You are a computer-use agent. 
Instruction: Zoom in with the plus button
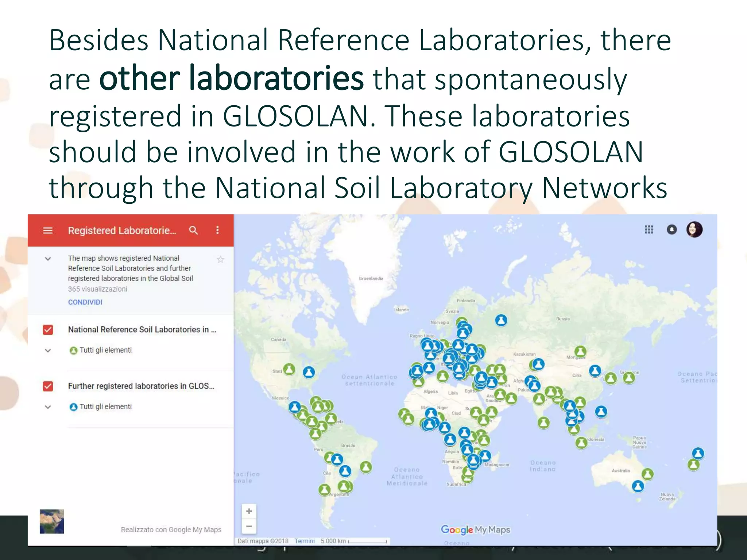coord(249,511)
